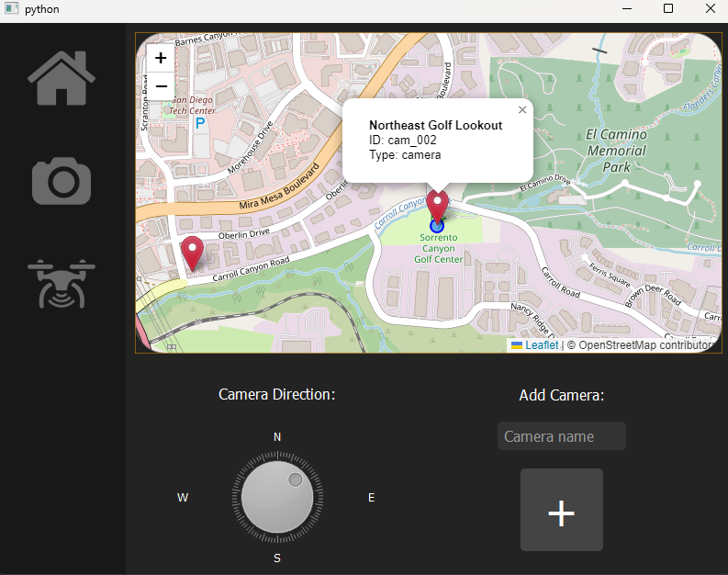Minimize the python window
The width and height of the screenshot is (728, 575).
tap(627, 8)
